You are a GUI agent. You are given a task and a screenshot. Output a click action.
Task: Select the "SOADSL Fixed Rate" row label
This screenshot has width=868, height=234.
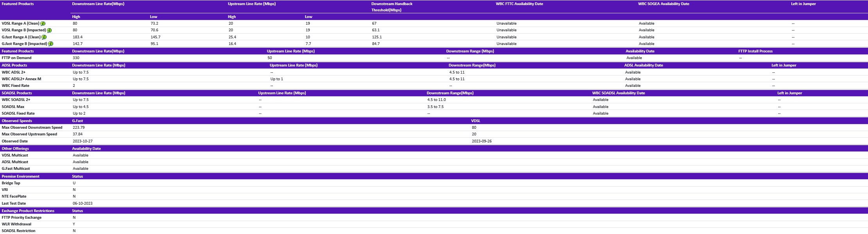coord(18,113)
